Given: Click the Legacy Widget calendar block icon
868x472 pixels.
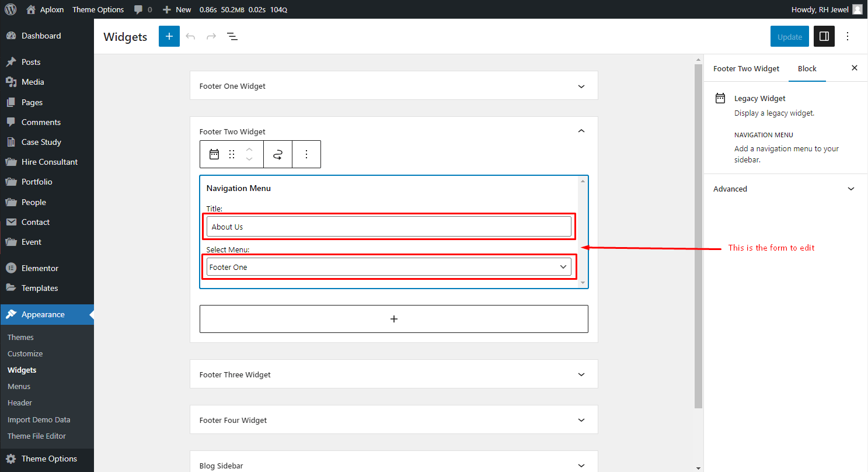Looking at the screenshot, I should pos(214,154).
